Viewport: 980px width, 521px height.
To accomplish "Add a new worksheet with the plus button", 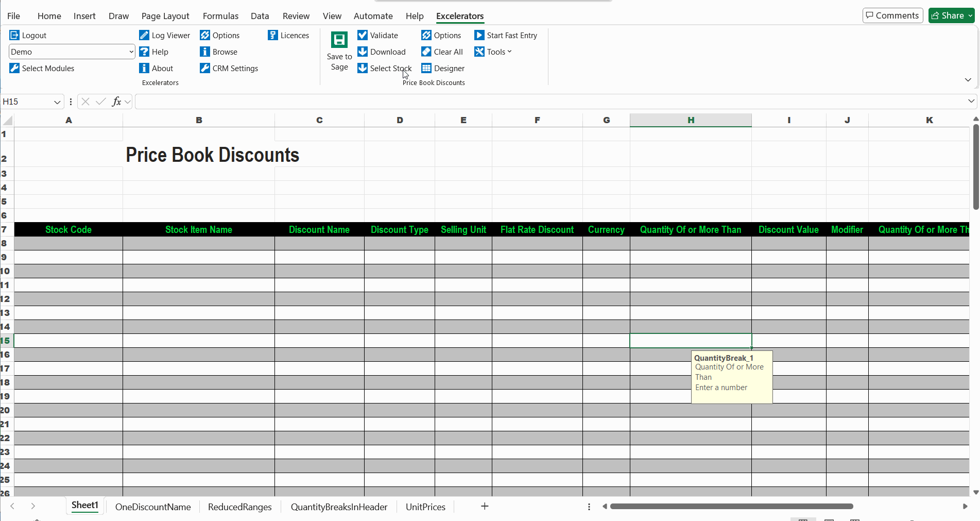I will click(484, 507).
